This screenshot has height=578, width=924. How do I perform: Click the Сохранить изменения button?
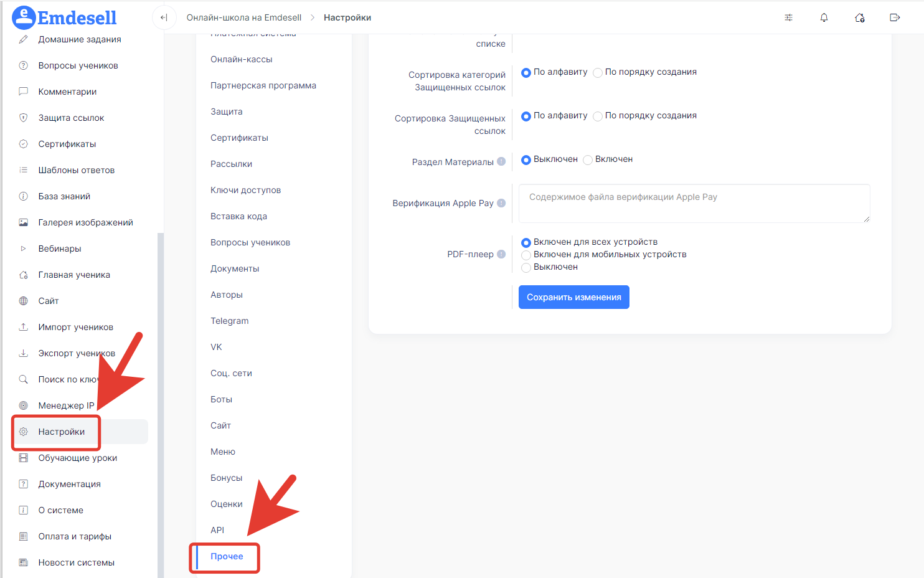pos(573,297)
